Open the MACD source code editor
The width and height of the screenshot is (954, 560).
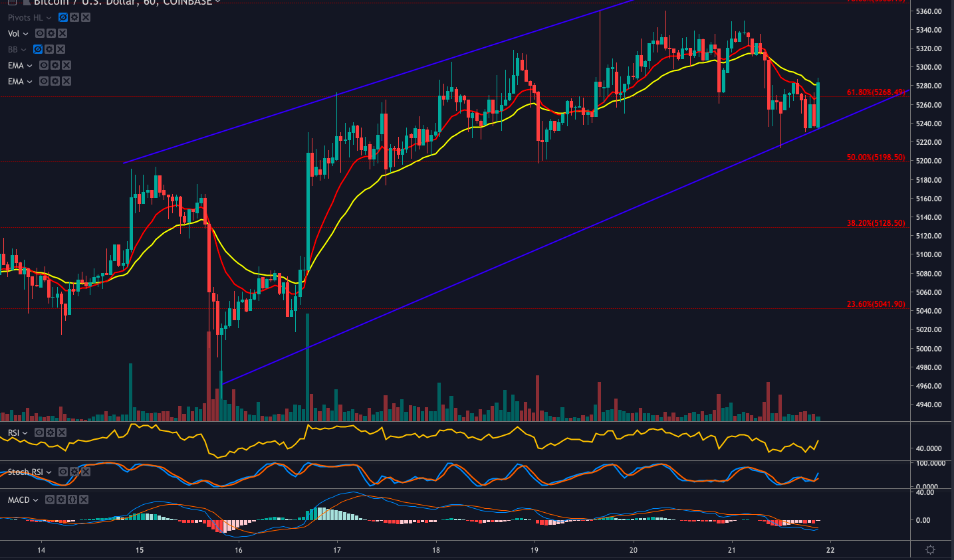(x=72, y=500)
